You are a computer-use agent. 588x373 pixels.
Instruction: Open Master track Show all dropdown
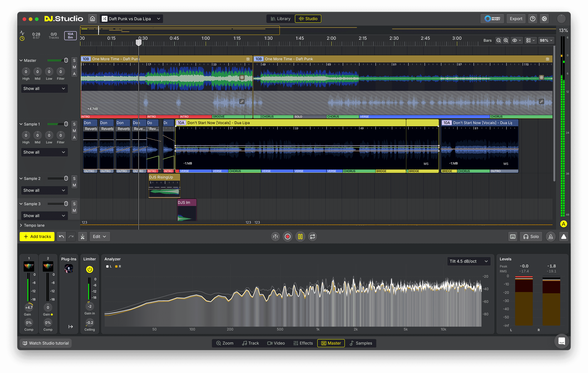pos(44,89)
